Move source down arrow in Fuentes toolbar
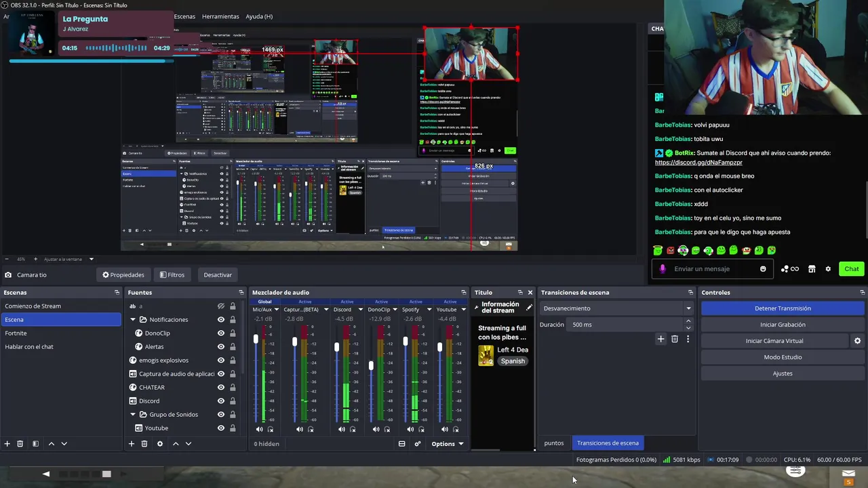 coord(189,443)
